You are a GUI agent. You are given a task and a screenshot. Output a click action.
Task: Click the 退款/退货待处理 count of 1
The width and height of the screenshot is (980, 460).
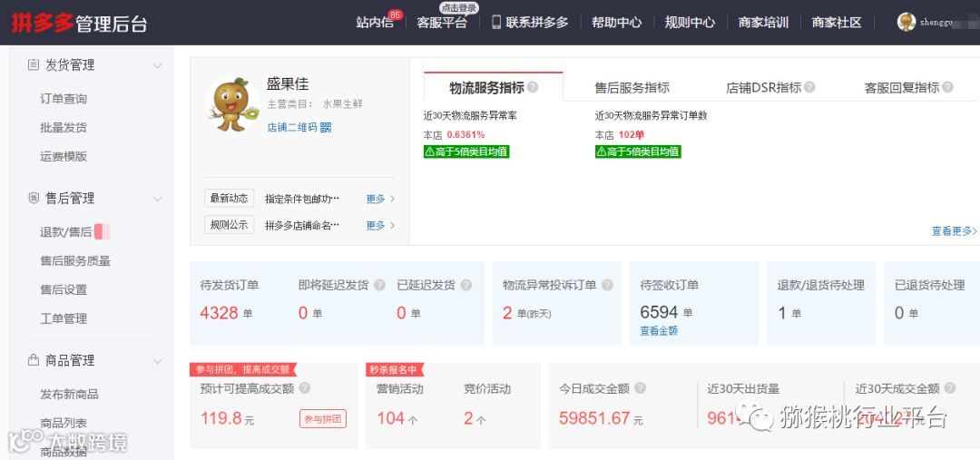pyautogui.click(x=782, y=312)
